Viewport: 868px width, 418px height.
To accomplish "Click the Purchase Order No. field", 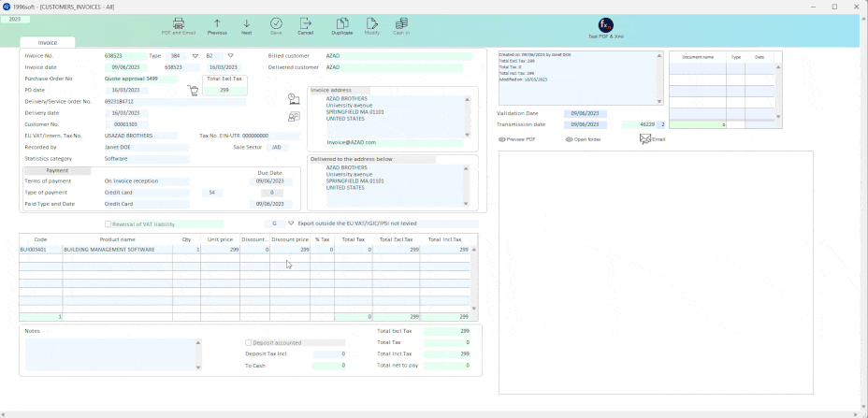I will 140,79.
